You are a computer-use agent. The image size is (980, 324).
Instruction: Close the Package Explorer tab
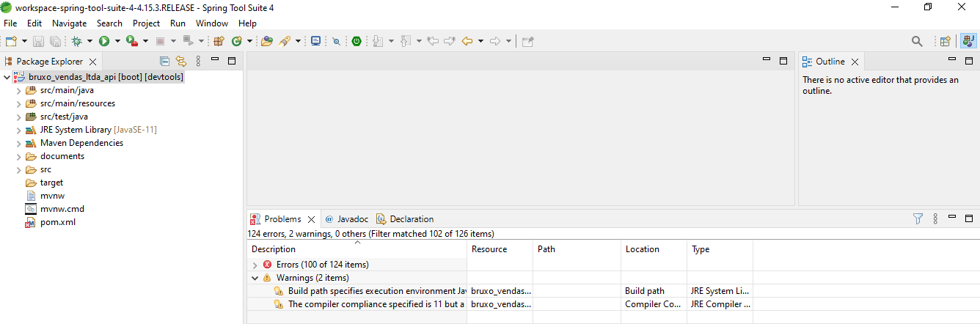(94, 62)
